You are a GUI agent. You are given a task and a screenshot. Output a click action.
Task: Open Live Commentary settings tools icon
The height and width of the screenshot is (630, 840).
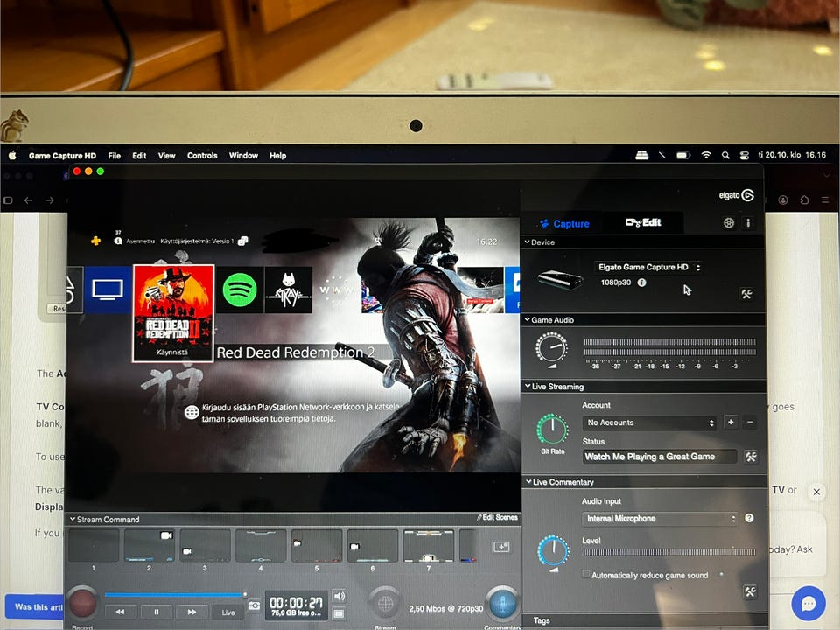click(750, 591)
